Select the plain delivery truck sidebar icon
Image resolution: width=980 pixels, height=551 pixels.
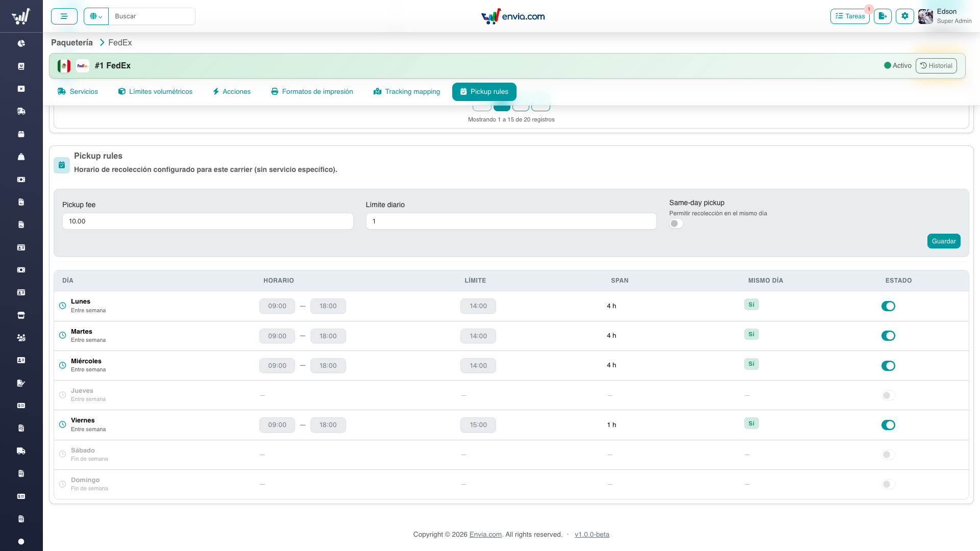pos(21,451)
